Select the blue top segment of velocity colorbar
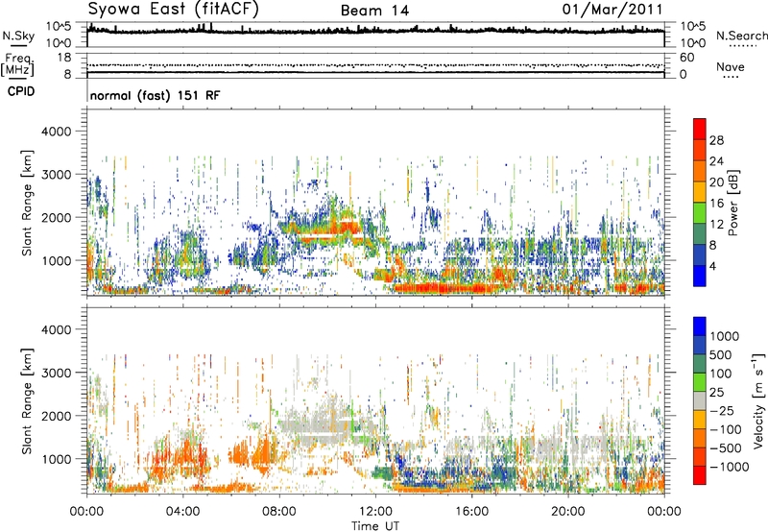This screenshot has height=532, width=768. point(700,326)
